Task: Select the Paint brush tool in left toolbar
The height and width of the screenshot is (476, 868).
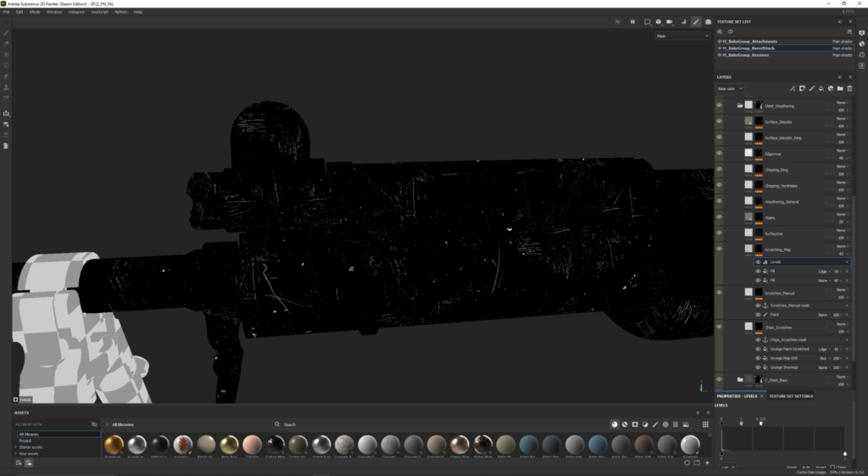Action: (x=6, y=33)
